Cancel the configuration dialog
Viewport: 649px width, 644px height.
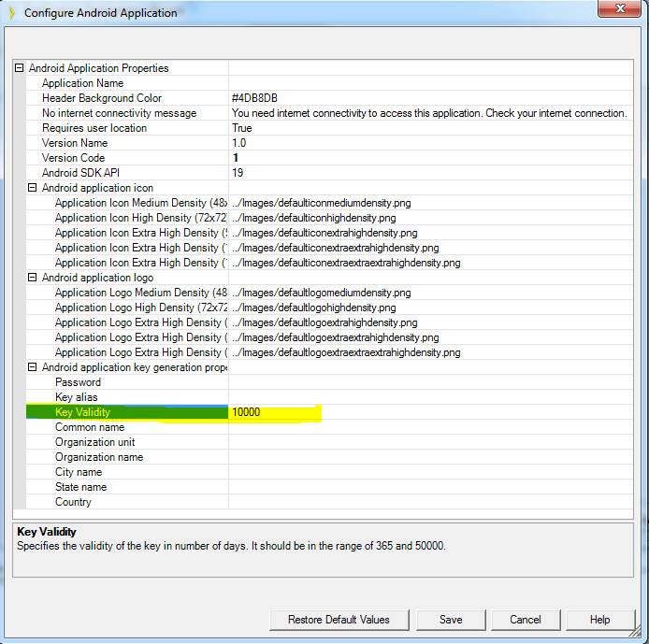(x=526, y=620)
